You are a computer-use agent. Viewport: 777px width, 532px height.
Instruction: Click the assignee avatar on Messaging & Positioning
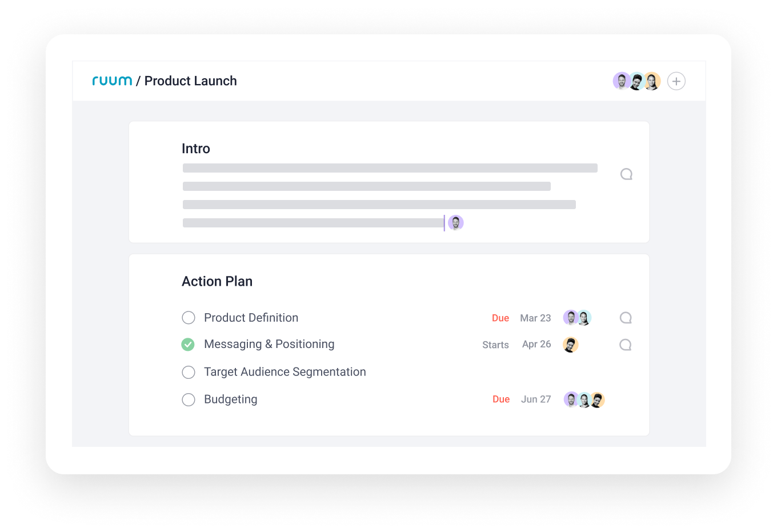coord(570,345)
